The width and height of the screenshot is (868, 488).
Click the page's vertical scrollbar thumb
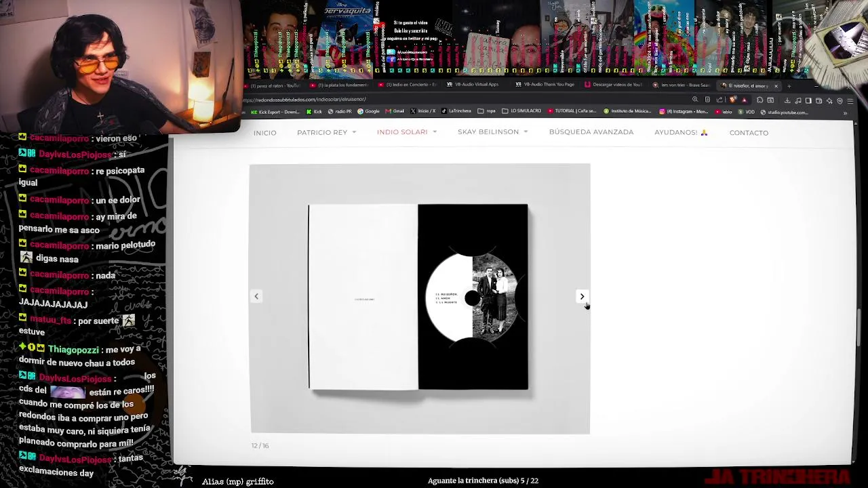[x=859, y=327]
